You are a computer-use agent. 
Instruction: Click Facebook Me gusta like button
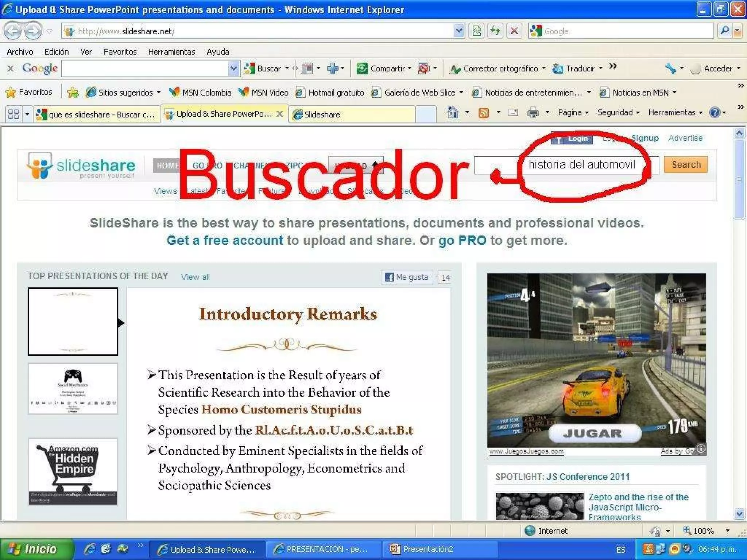point(407,277)
